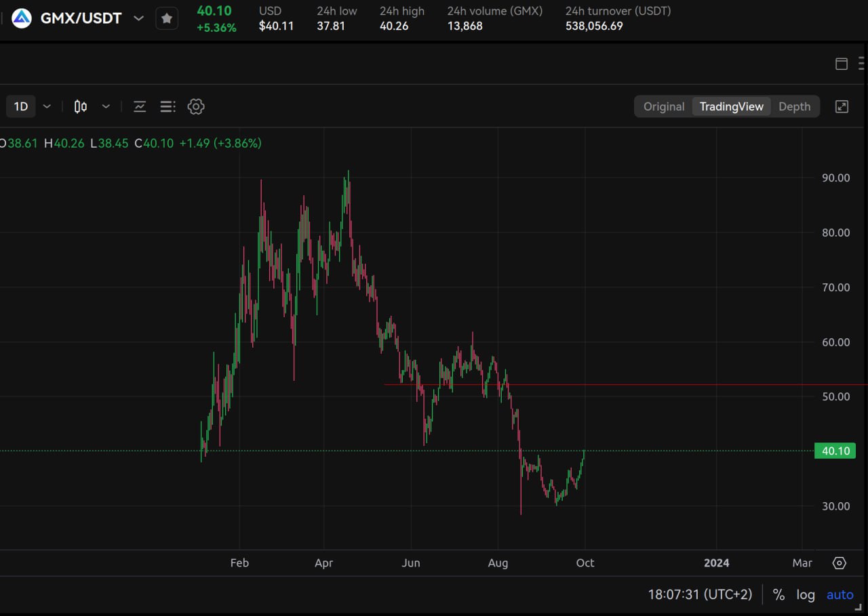
Task: Expand the GMX/USDT pair selector chevron
Action: point(139,18)
